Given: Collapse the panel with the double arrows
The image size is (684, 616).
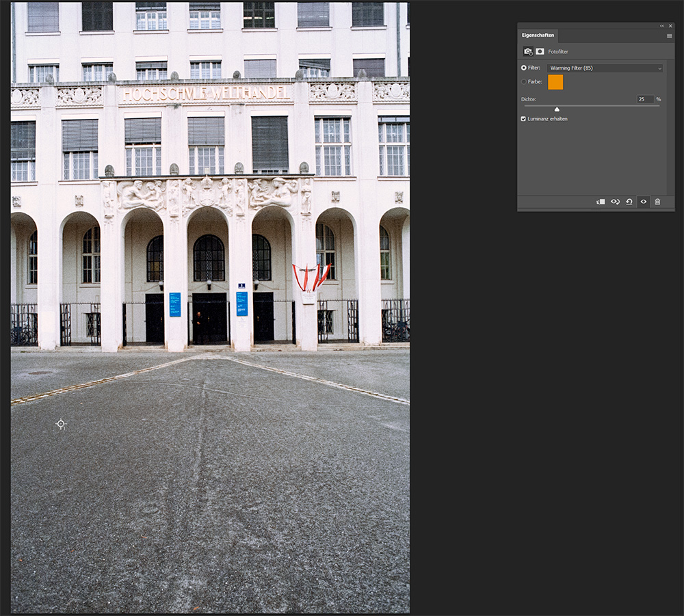Looking at the screenshot, I should 661,26.
